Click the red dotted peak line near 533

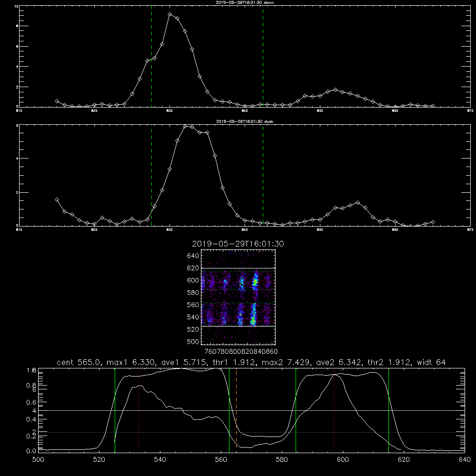click(139, 410)
